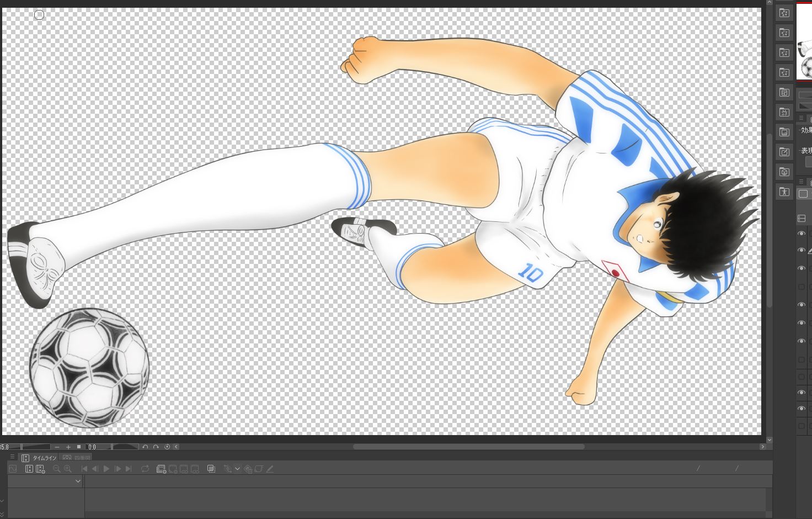Expand the double chevron at timeline left edge
812x519 pixels.
(x=2, y=514)
